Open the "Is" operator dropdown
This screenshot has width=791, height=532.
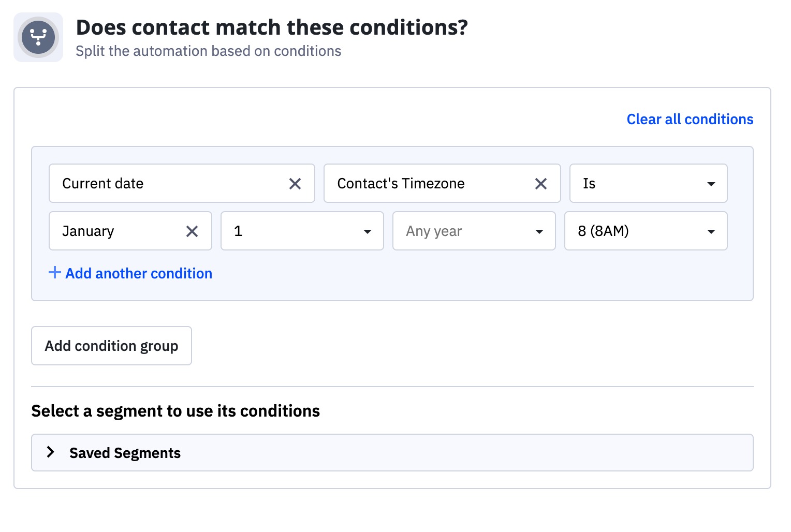[648, 184]
